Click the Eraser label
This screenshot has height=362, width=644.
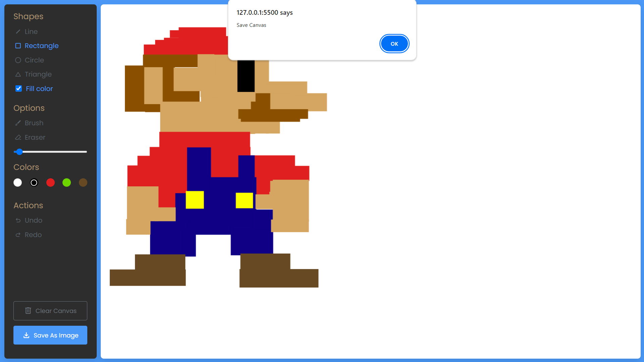35,137
